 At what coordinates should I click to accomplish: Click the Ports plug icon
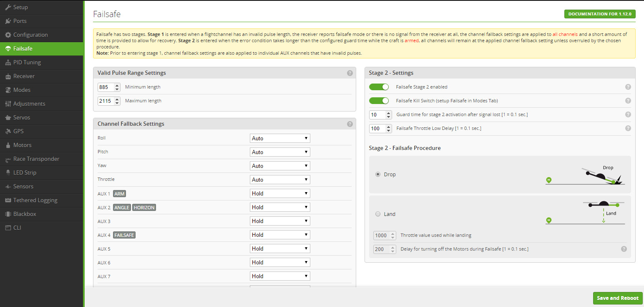tap(8, 21)
